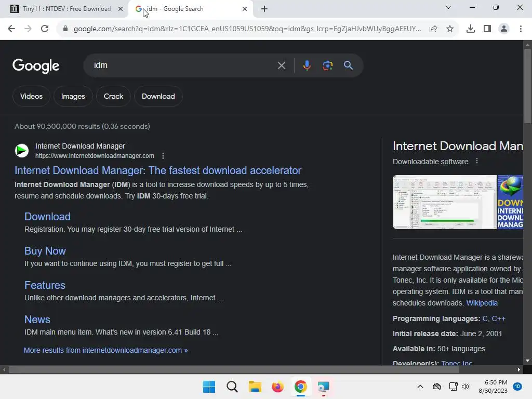Click the browser back arrow
532x399 pixels.
pos(11,29)
